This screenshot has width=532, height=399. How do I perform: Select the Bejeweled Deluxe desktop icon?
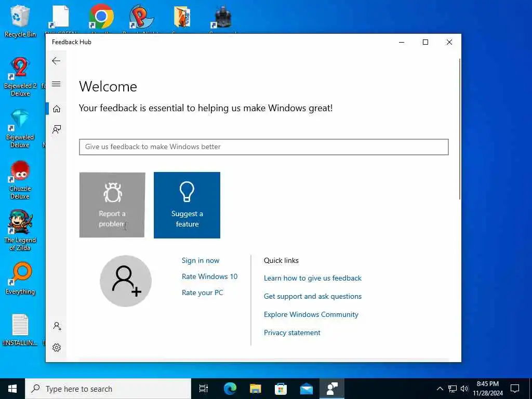(20, 129)
